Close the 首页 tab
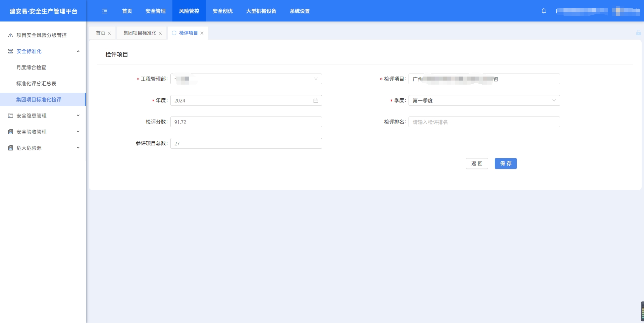The height and width of the screenshot is (323, 644). [x=109, y=33]
